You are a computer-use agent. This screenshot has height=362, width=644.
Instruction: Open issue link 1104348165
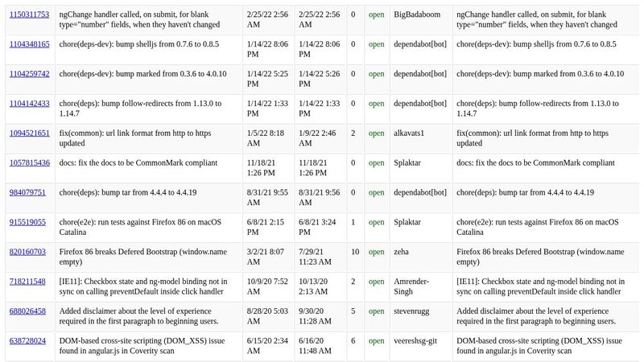click(x=29, y=44)
